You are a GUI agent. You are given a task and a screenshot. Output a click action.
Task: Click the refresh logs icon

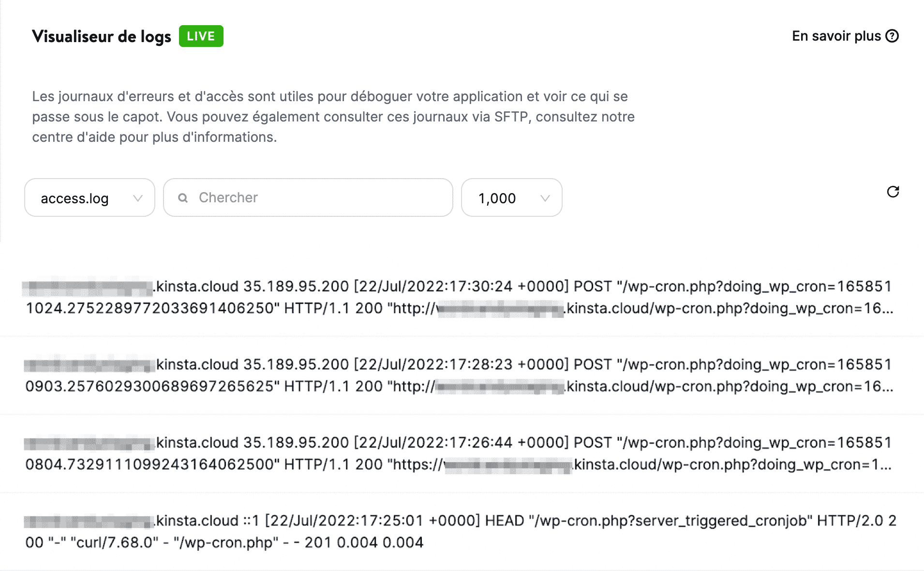coord(893,192)
